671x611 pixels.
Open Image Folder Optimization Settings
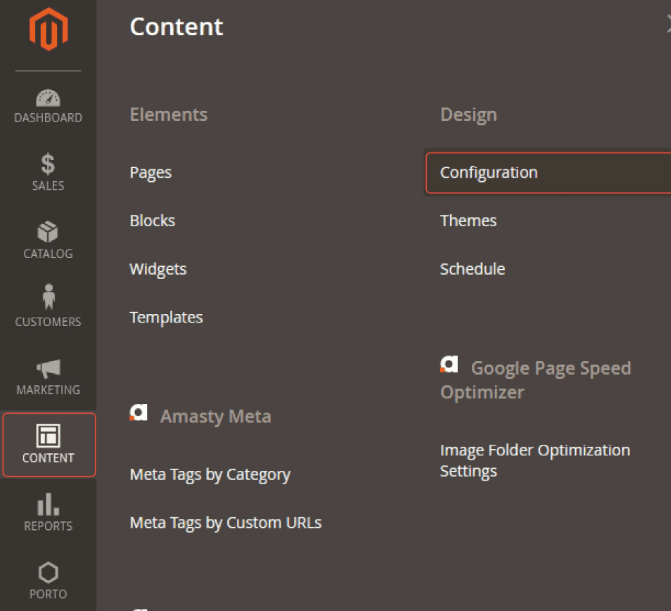[x=535, y=460]
